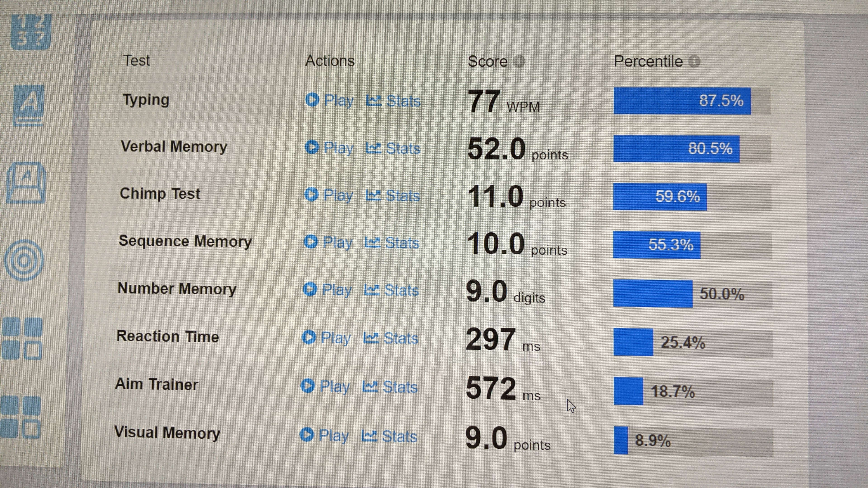Image resolution: width=868 pixels, height=488 pixels.
Task: Play the Verbal Memory test
Action: 329,148
